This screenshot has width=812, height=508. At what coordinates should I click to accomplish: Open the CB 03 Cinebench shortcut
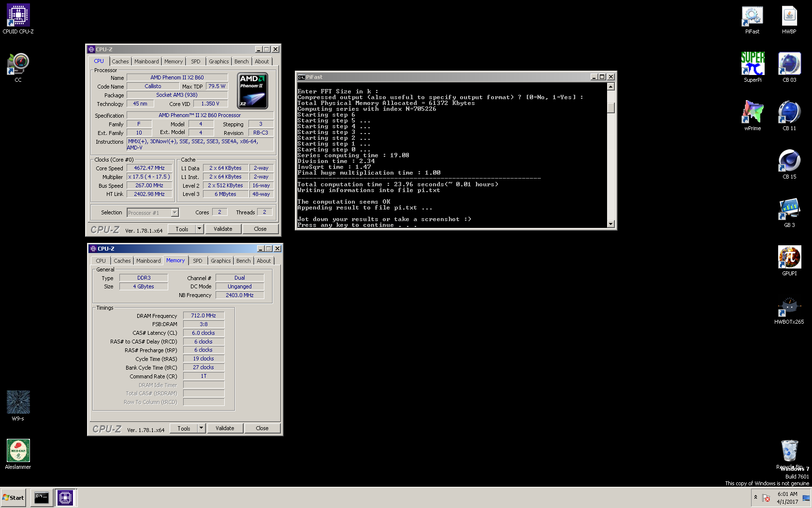pyautogui.click(x=789, y=68)
